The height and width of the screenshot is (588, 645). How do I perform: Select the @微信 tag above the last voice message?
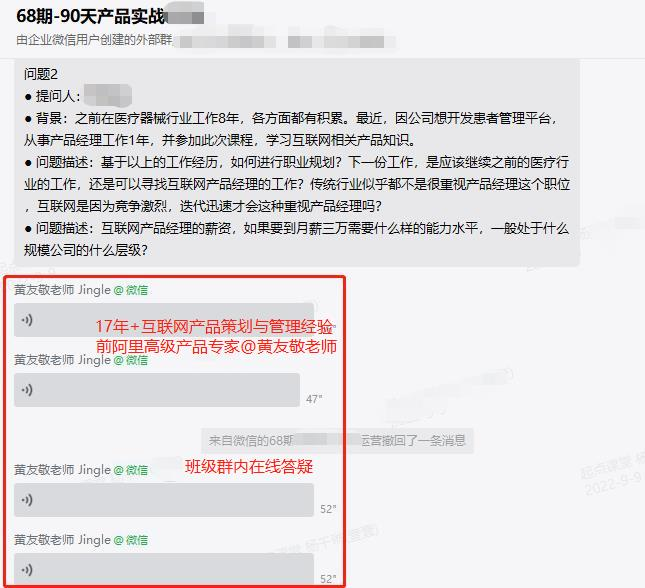[131, 540]
